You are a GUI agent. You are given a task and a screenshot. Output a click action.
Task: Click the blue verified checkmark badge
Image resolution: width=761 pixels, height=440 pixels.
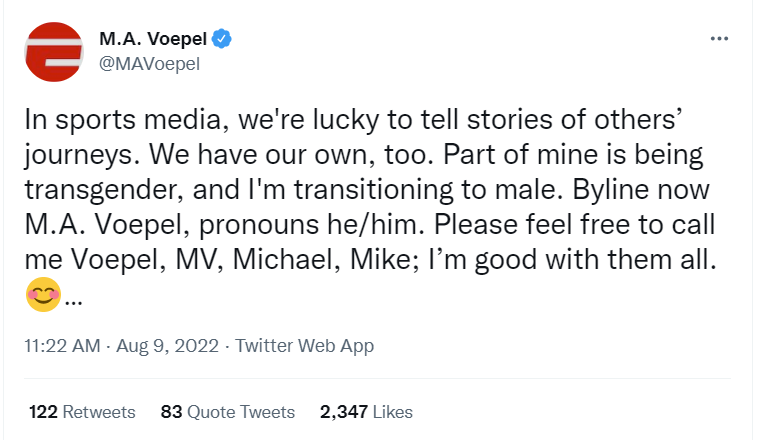(x=222, y=39)
